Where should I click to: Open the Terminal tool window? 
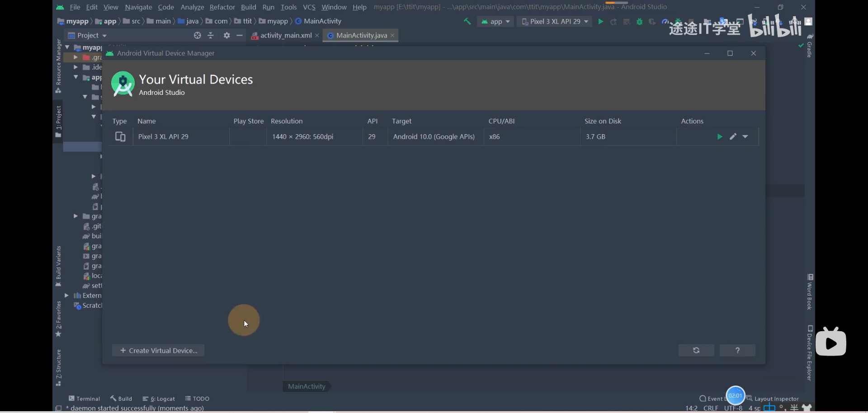point(84,399)
